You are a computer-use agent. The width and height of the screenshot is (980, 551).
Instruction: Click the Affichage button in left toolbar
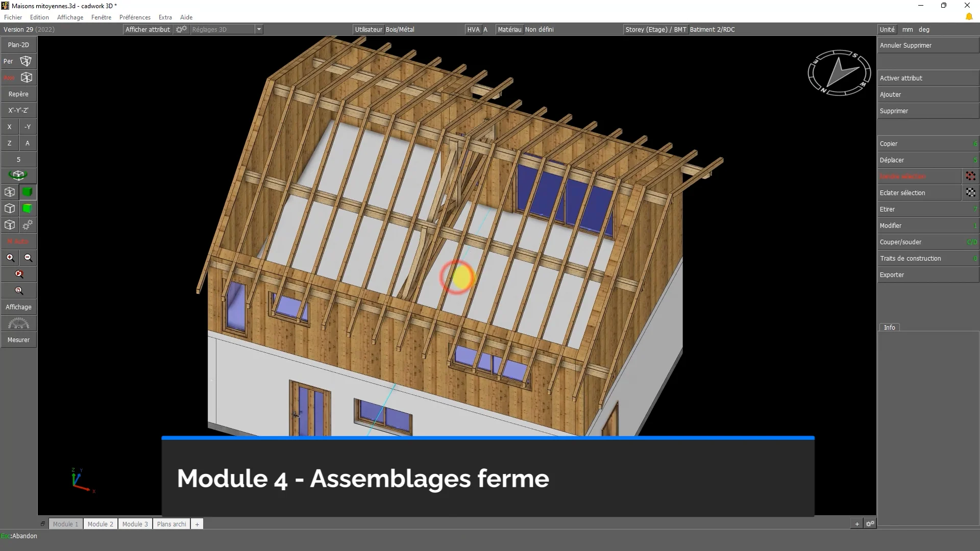(18, 307)
